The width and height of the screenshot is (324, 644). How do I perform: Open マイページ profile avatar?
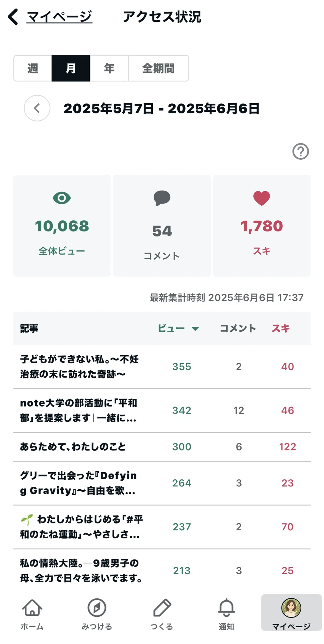(x=291, y=608)
